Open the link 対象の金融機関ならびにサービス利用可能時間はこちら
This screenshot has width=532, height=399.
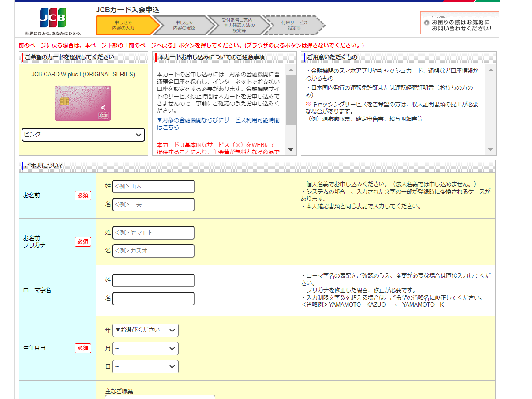pos(218,124)
